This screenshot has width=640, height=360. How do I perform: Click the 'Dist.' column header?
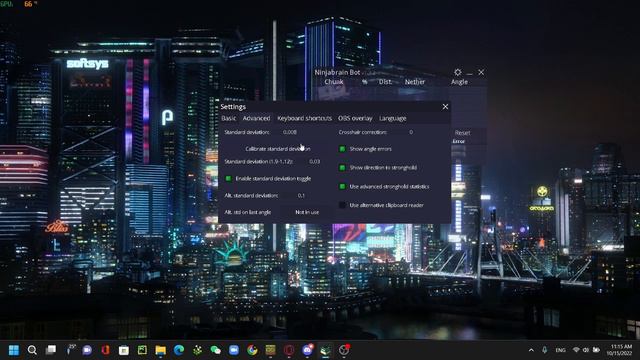tap(385, 82)
